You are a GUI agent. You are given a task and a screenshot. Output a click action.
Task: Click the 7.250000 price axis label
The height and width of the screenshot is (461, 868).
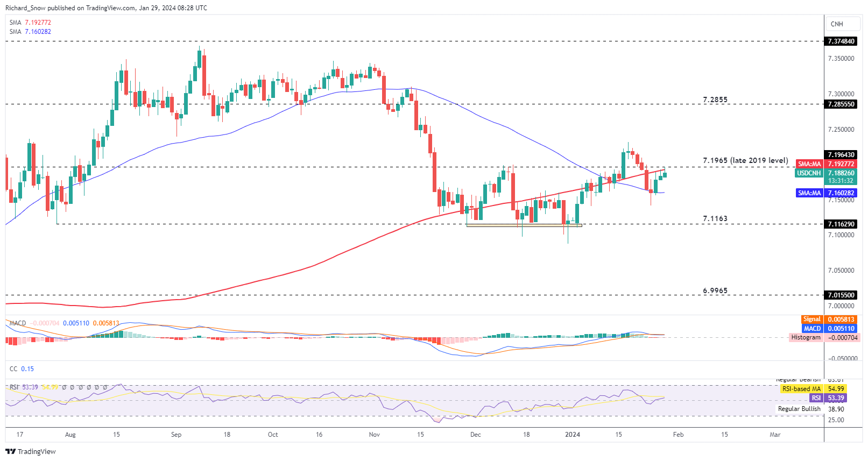point(841,130)
